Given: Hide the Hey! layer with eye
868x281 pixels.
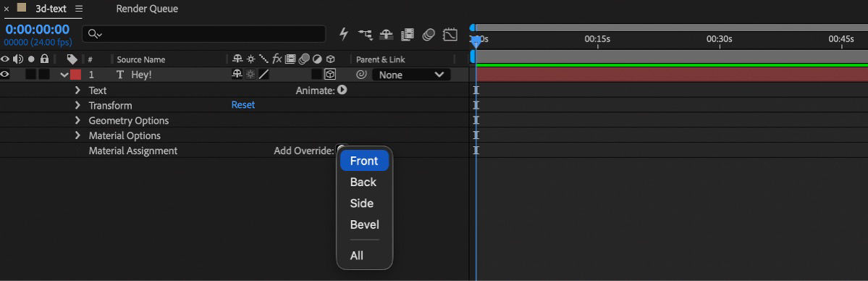Looking at the screenshot, I should pos(5,75).
